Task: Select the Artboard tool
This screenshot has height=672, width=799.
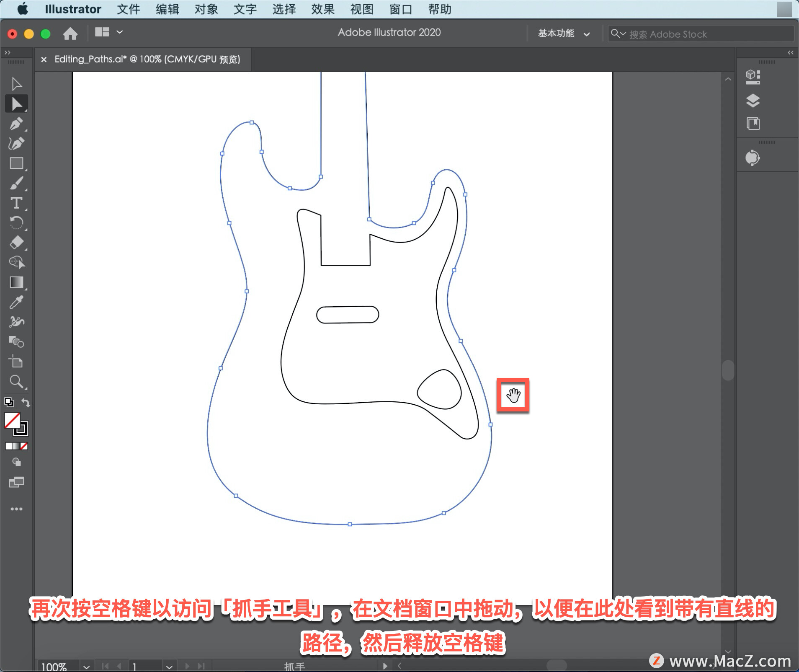Action: click(16, 361)
